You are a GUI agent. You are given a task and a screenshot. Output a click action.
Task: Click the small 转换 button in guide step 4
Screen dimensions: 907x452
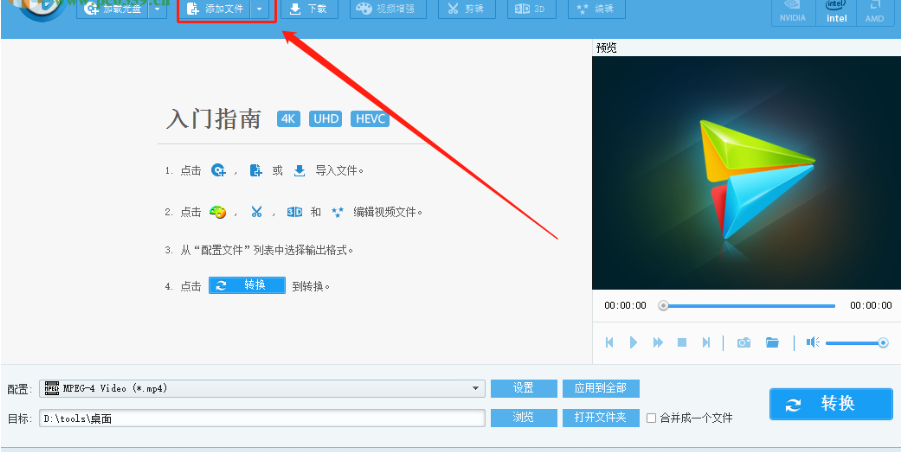(x=247, y=285)
